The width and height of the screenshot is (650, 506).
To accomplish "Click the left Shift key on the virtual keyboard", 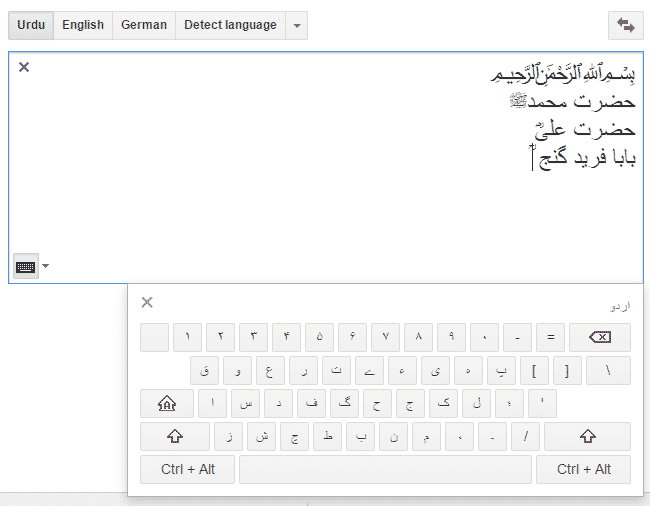I will click(x=175, y=436).
